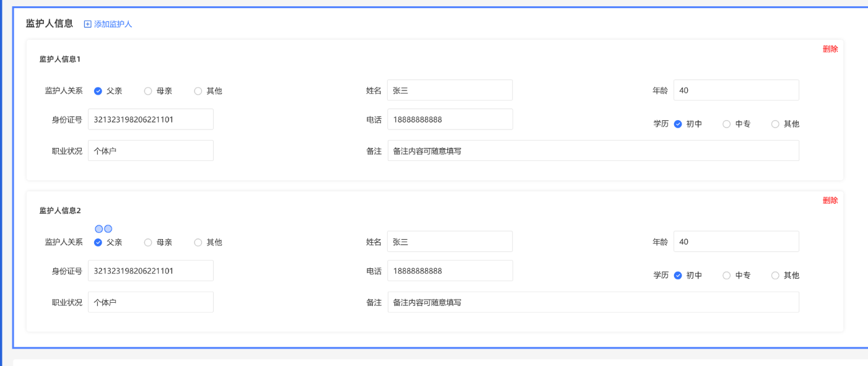Viewport: 868px width, 366px height.
Task: Select 母亲 radio in 监护人信息1
Action: click(x=148, y=91)
